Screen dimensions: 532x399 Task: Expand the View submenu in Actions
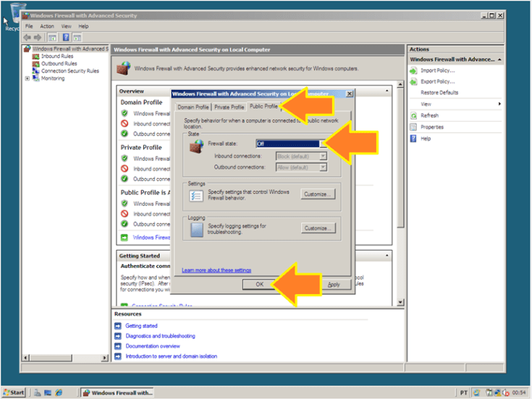pyautogui.click(x=499, y=104)
